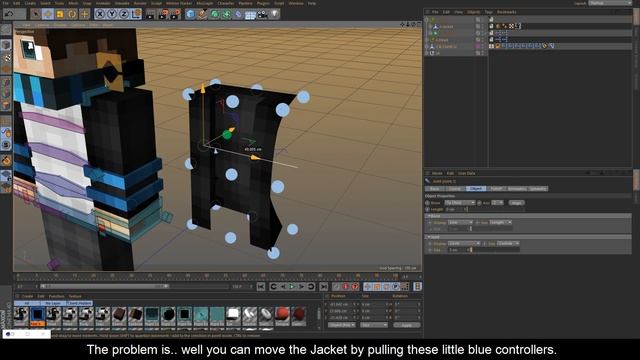Screen dimensions: 640x360
Task: Toggle rotation keyframe recording icon
Action: coord(387,287)
